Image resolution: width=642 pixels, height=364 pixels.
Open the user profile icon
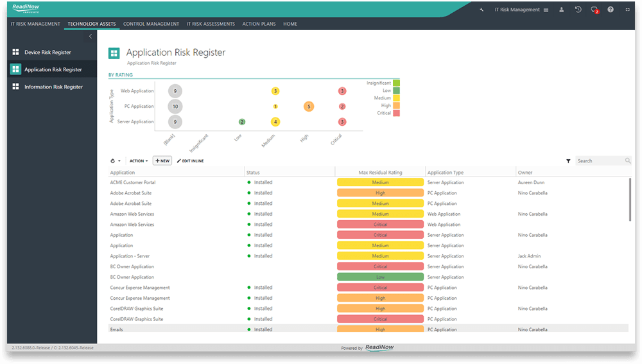tap(561, 10)
